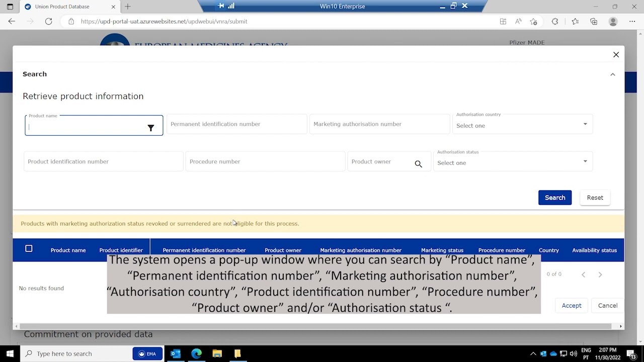Viewport: 644px width, 362px height.
Task: Sort by Permanent identification number column header
Action: point(204,250)
